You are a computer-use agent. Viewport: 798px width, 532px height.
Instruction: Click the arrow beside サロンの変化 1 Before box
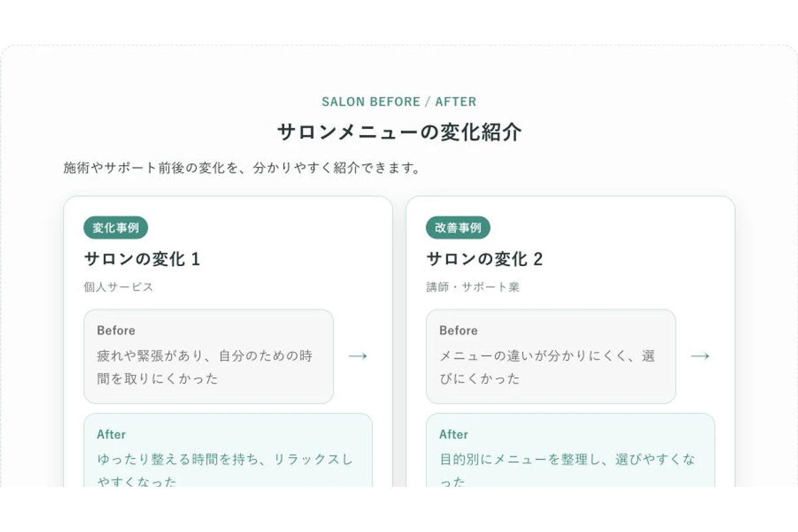tap(358, 356)
